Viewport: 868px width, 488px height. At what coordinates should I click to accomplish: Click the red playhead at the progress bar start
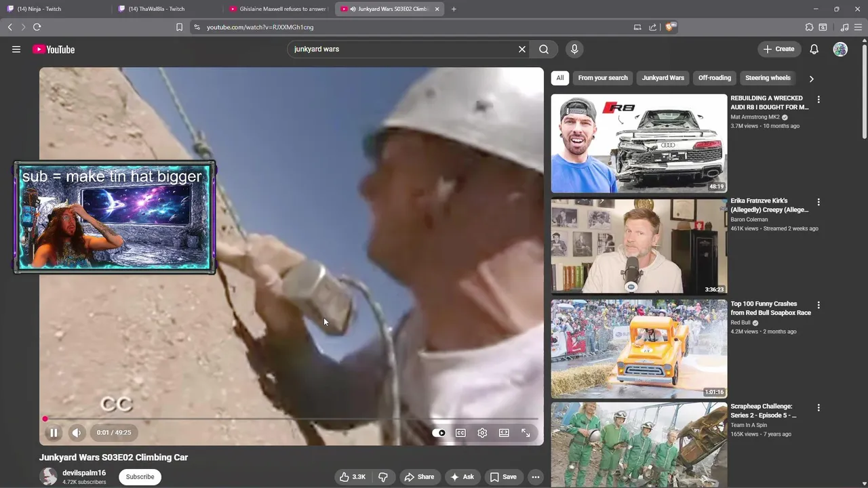[45, 419]
